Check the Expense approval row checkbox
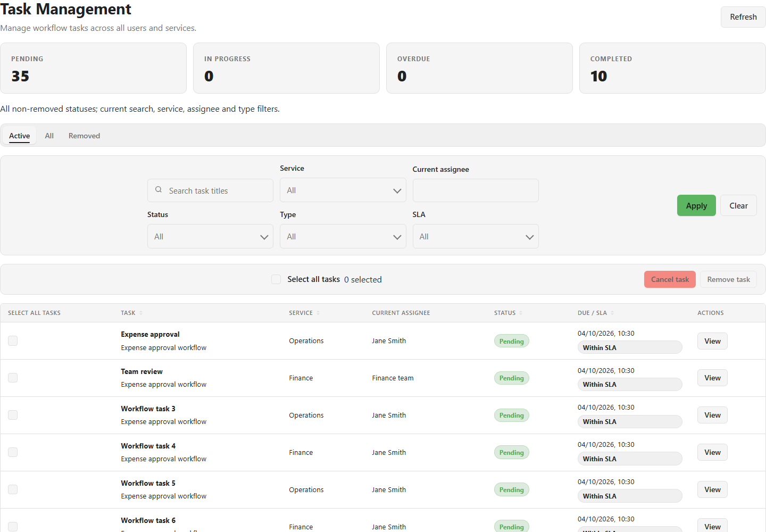This screenshot has height=532, width=766. click(x=13, y=340)
